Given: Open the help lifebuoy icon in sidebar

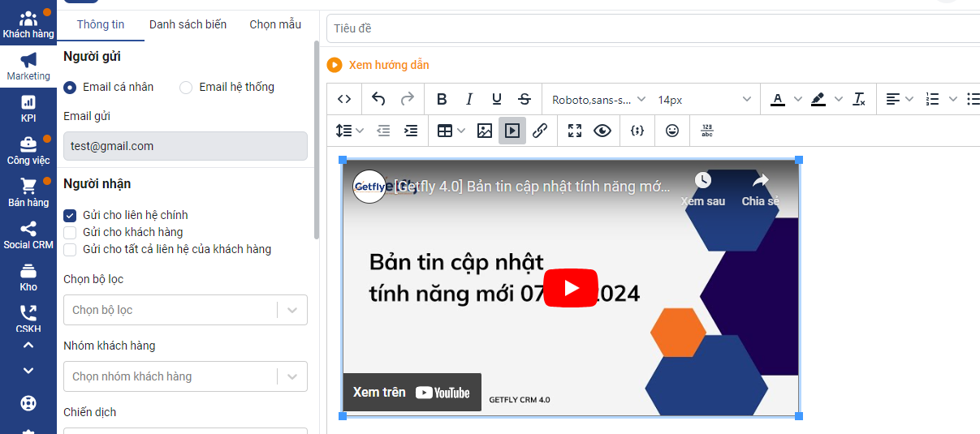Looking at the screenshot, I should [28, 403].
